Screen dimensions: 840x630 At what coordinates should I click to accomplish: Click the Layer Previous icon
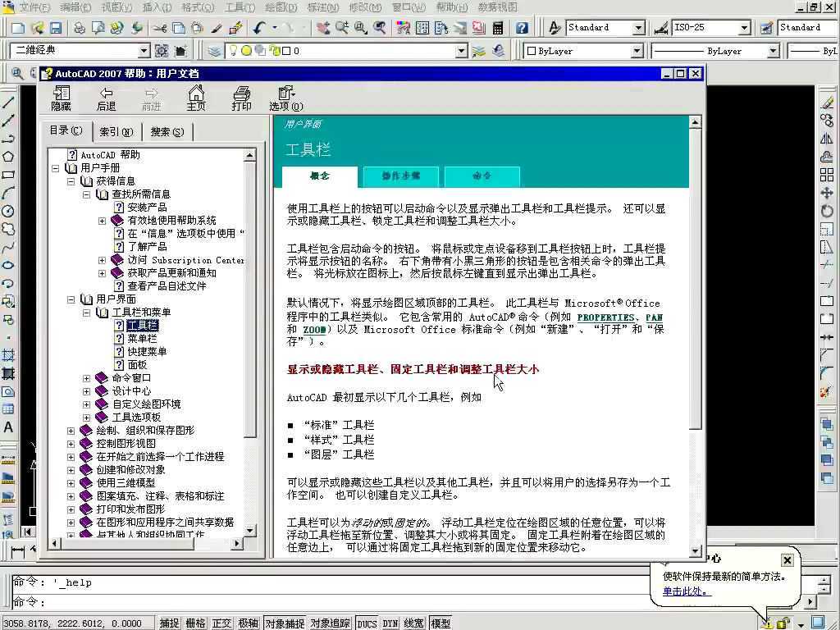pos(498,51)
